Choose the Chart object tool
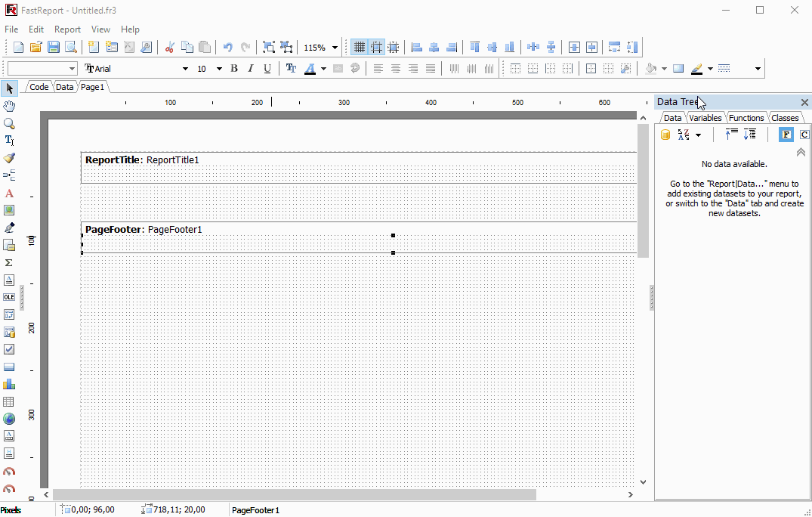This screenshot has width=812, height=517. point(9,385)
